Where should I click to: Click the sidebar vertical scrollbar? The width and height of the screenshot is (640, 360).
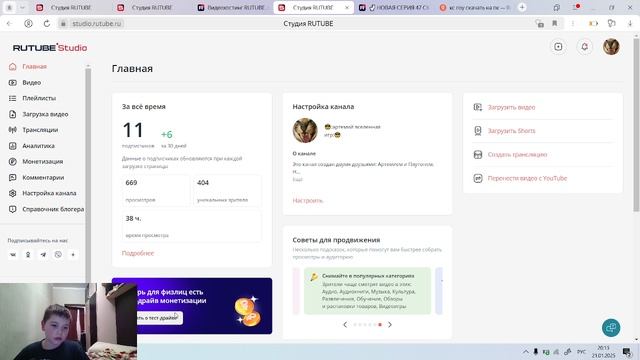88,176
